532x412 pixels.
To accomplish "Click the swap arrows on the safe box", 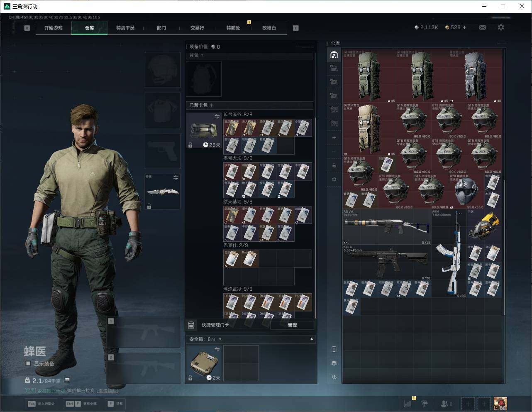I will tap(217, 349).
